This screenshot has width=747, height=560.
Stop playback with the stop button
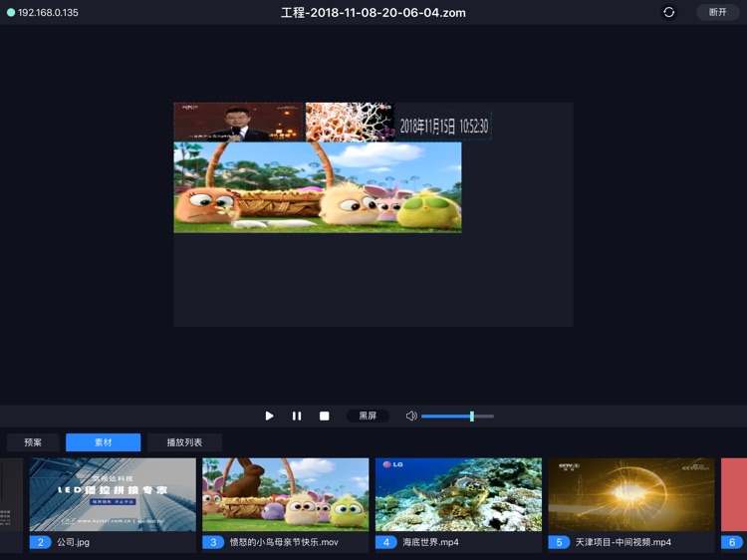(325, 417)
